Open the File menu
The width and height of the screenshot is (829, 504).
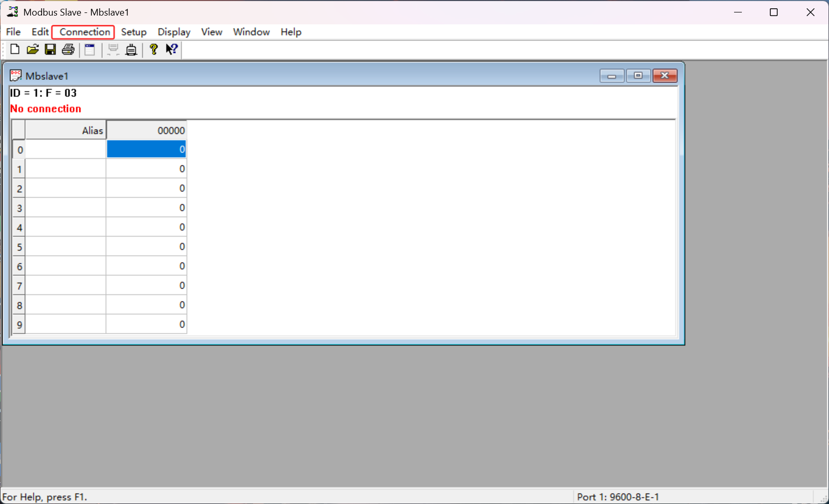(13, 32)
